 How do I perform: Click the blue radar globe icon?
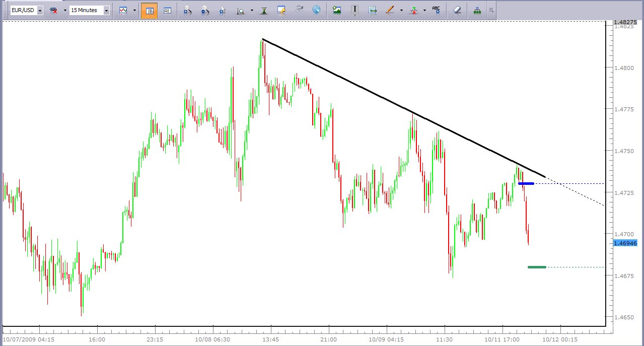(316, 10)
